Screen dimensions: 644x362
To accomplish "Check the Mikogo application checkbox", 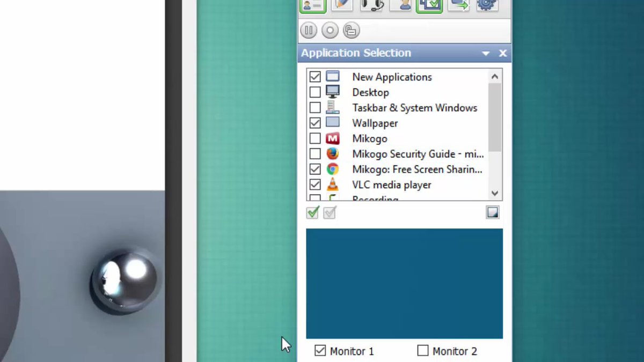I will [315, 138].
